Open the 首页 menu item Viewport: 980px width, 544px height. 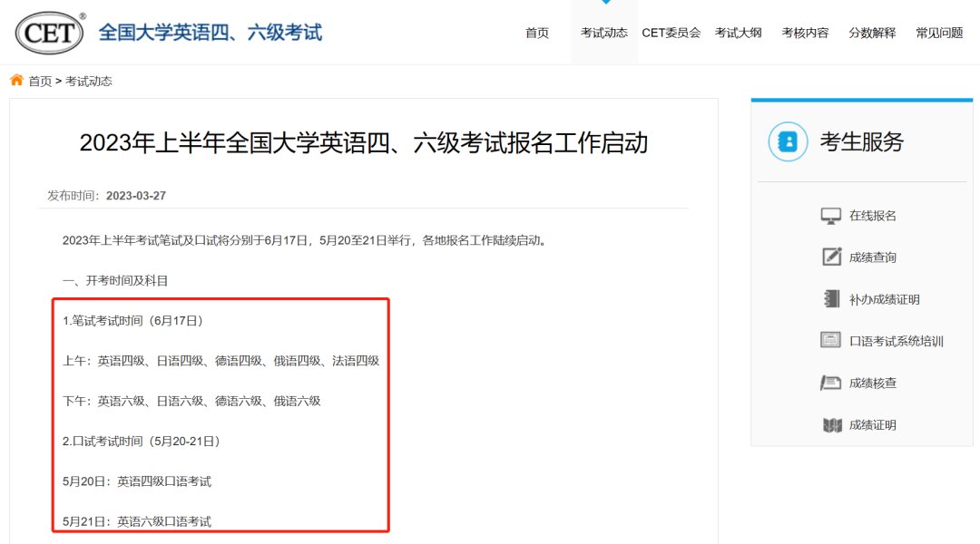point(536,32)
